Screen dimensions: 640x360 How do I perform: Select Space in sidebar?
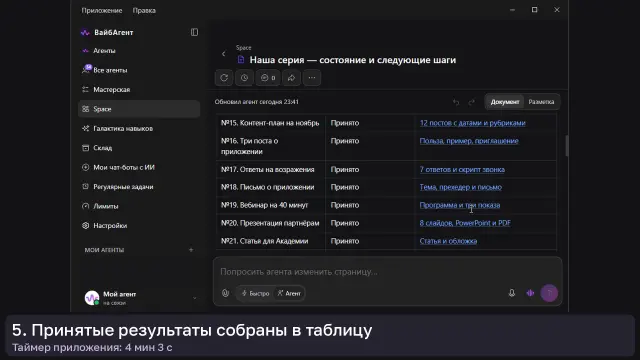click(139, 109)
